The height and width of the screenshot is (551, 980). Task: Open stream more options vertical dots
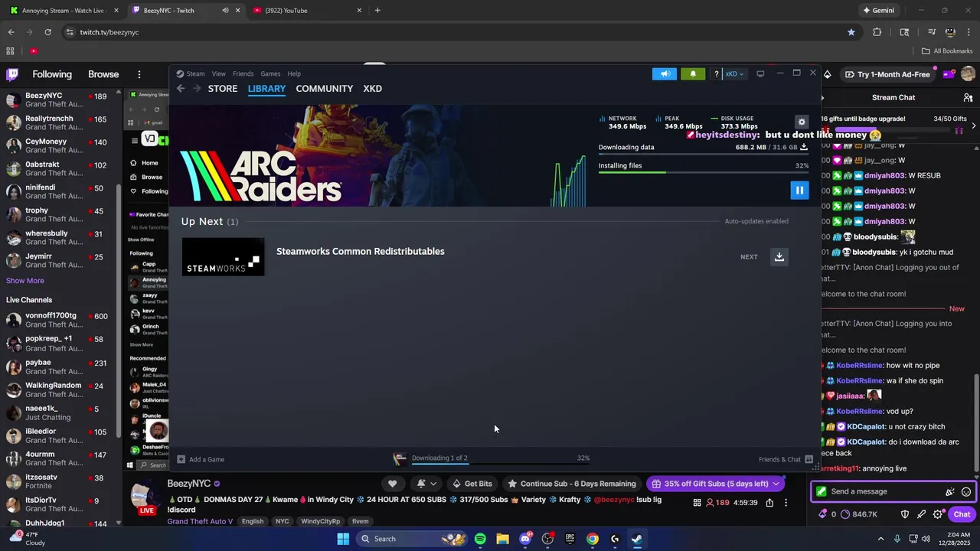click(786, 503)
